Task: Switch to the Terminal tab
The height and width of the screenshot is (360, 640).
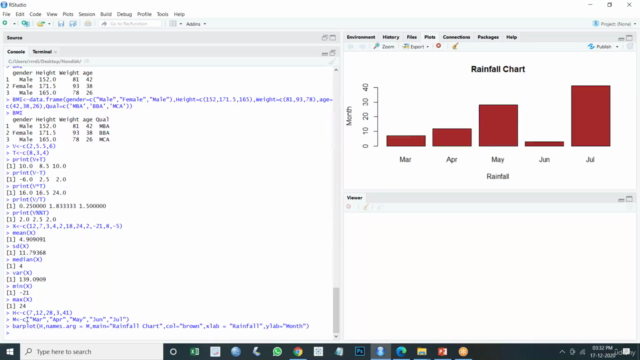Action: click(x=42, y=52)
